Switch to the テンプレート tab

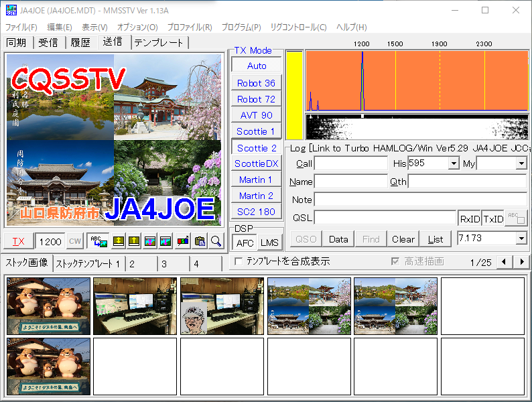[x=159, y=42]
